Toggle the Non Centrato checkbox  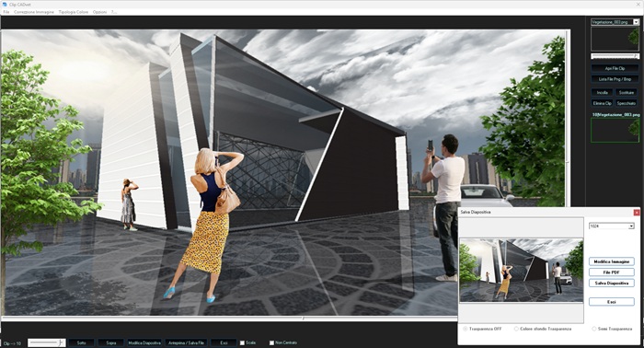click(x=271, y=342)
